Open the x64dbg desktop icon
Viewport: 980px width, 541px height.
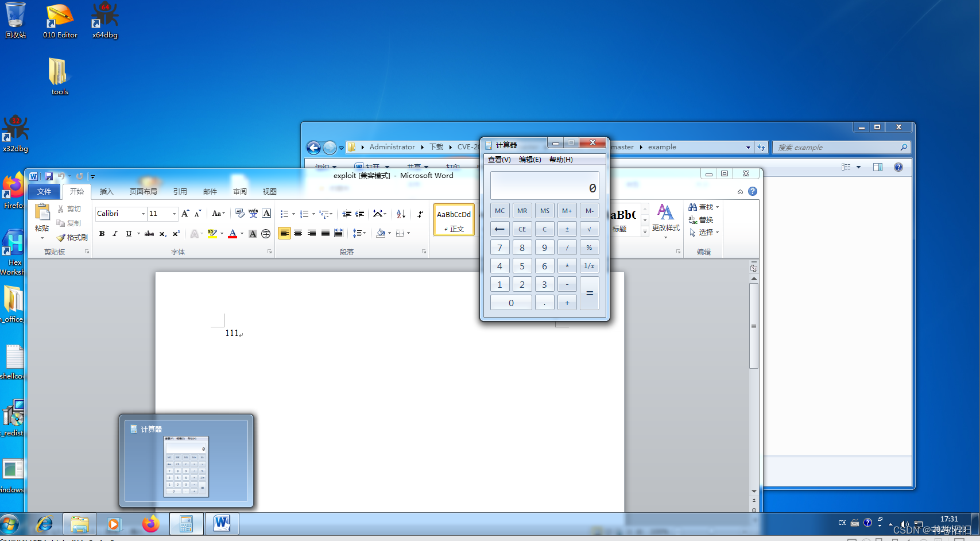pos(104,21)
